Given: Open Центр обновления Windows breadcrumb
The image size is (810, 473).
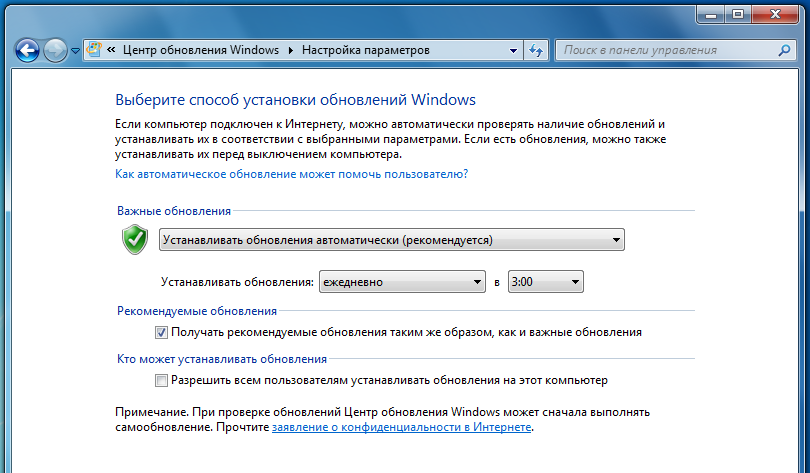Looking at the screenshot, I should (x=200, y=50).
